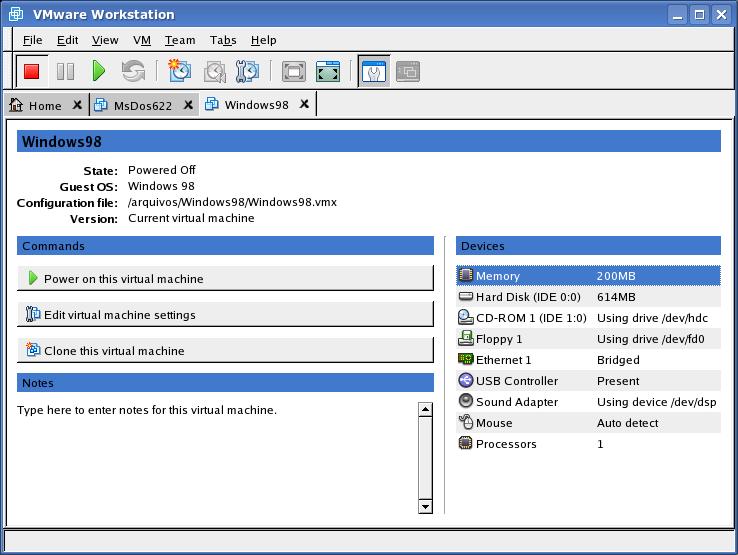738x555 pixels.
Task: Click the USB Controller Present value
Action: pyautogui.click(x=618, y=381)
